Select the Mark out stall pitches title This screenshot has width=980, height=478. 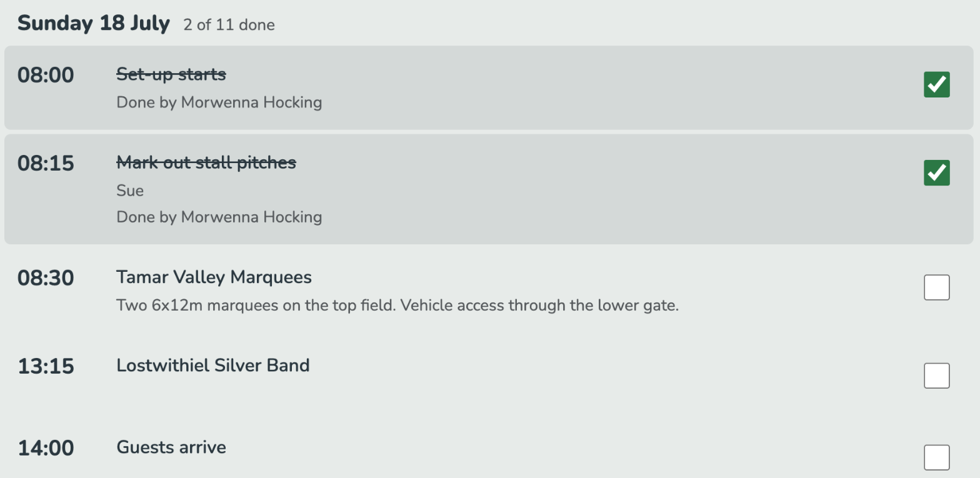click(206, 162)
